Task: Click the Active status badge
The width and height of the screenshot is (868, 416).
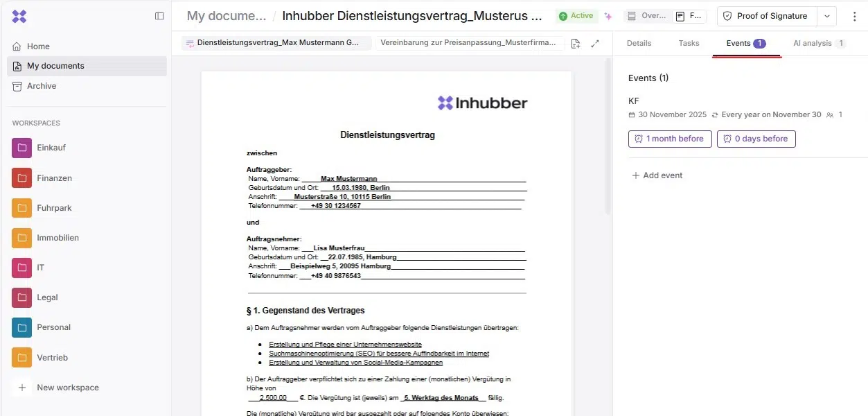Action: pyautogui.click(x=577, y=16)
